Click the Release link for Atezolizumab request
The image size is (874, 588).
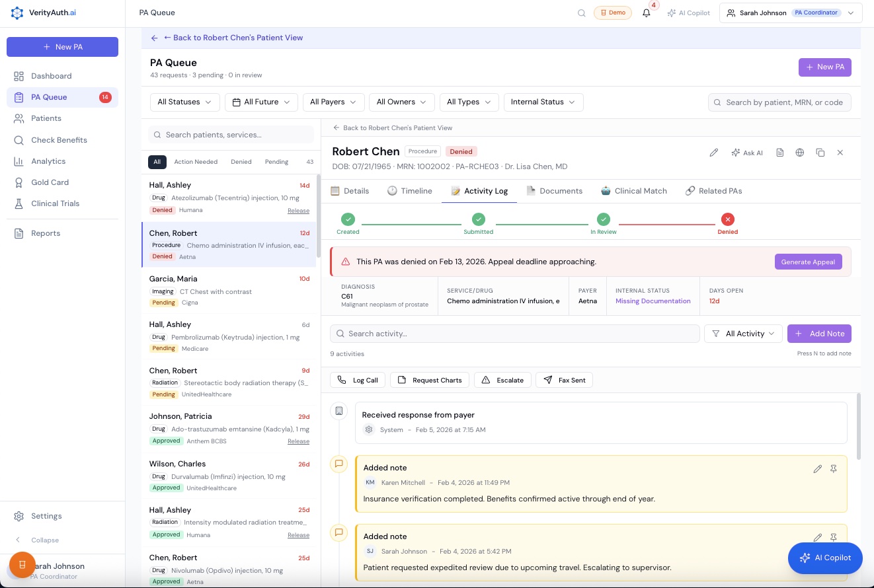298,210
